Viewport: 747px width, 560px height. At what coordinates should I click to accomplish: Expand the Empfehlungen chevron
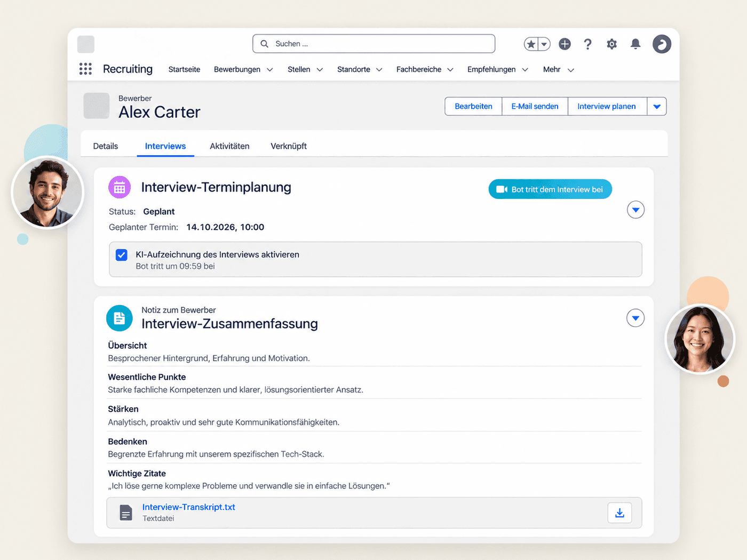click(525, 70)
